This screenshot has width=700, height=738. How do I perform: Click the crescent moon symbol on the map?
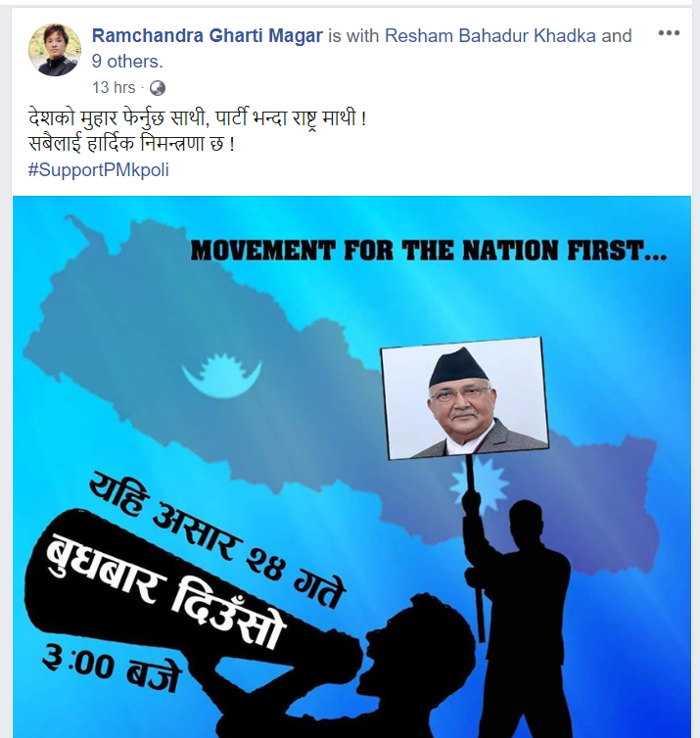[221, 376]
